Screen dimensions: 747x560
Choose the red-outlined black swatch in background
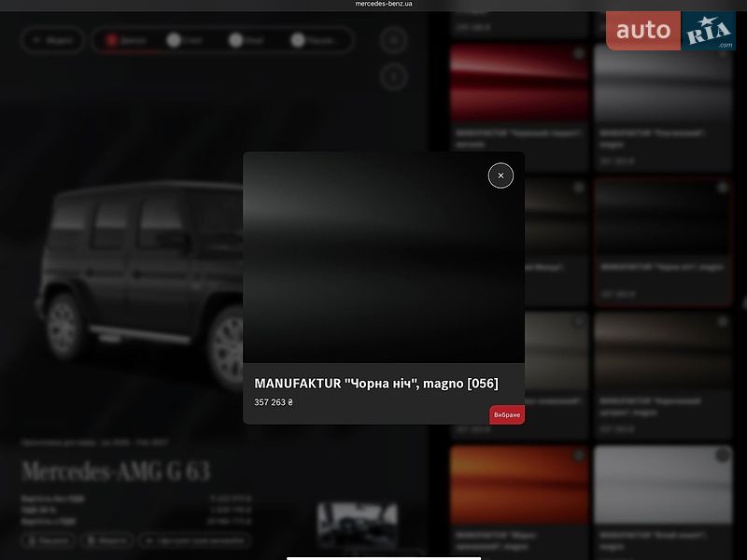coord(663,243)
